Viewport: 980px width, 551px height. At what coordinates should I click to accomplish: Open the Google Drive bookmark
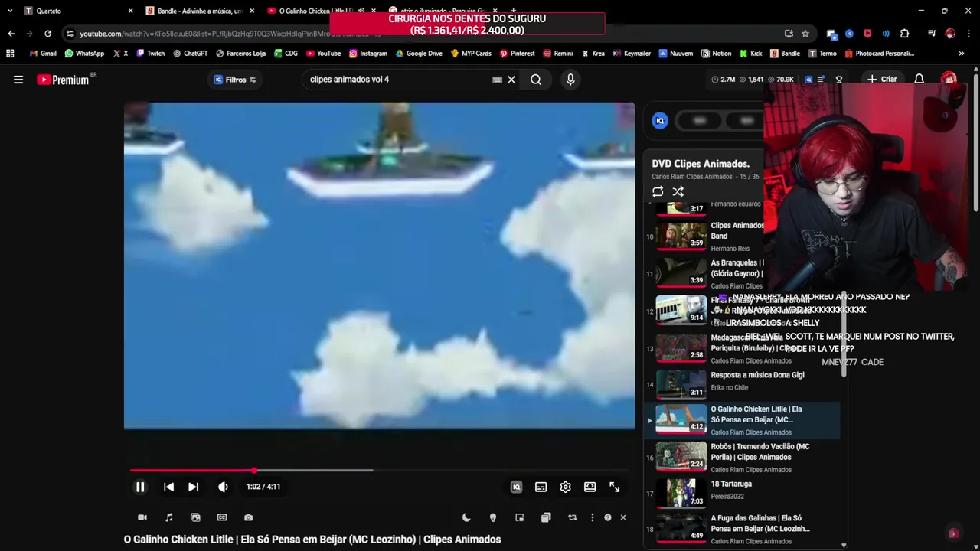(419, 54)
